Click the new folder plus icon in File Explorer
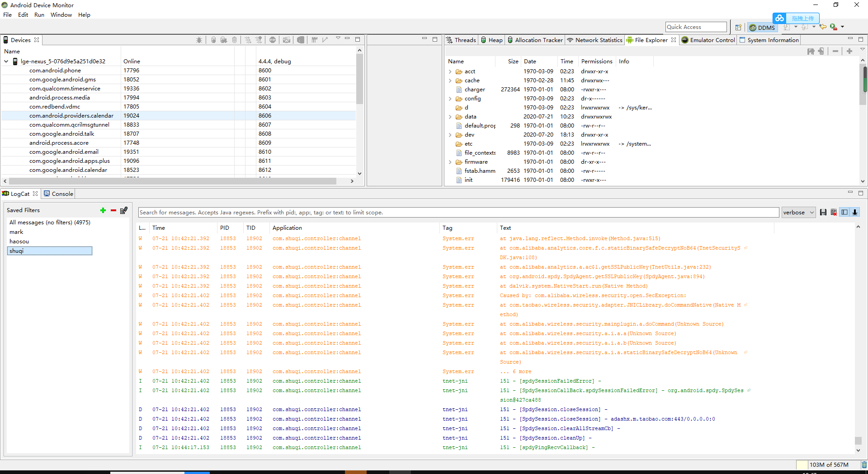The image size is (868, 474). [x=849, y=51]
